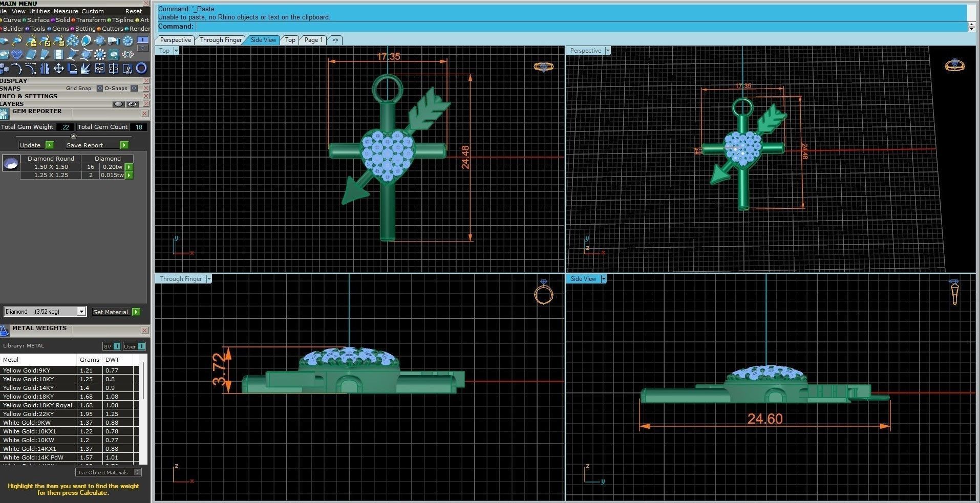The height and width of the screenshot is (503, 980).
Task: Open the Measure menu
Action: [x=66, y=11]
